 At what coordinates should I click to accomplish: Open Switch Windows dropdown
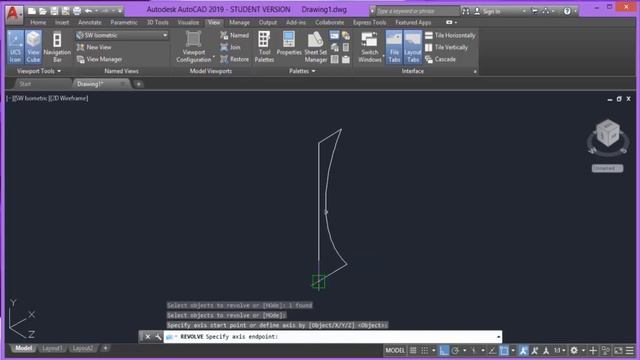tap(369, 47)
